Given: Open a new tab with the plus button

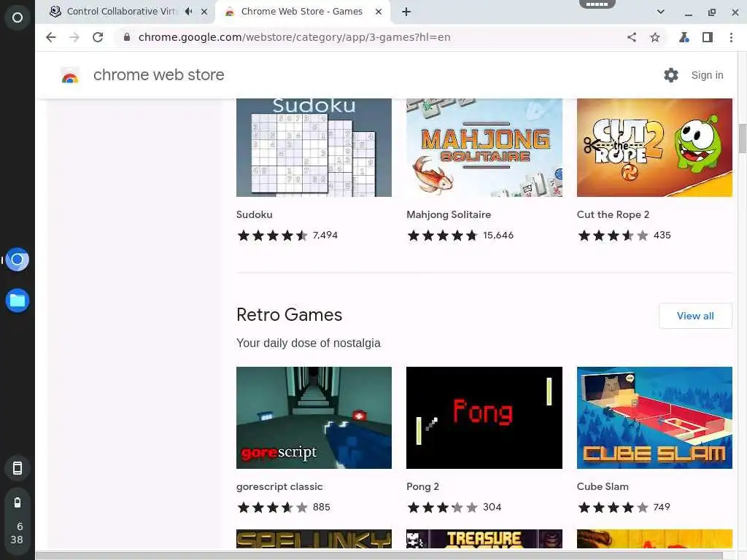Looking at the screenshot, I should 406,12.
